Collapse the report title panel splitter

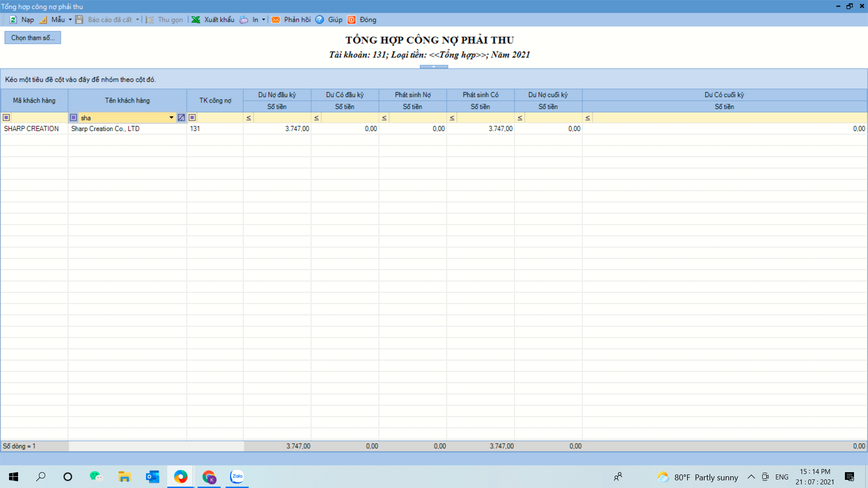coord(434,66)
